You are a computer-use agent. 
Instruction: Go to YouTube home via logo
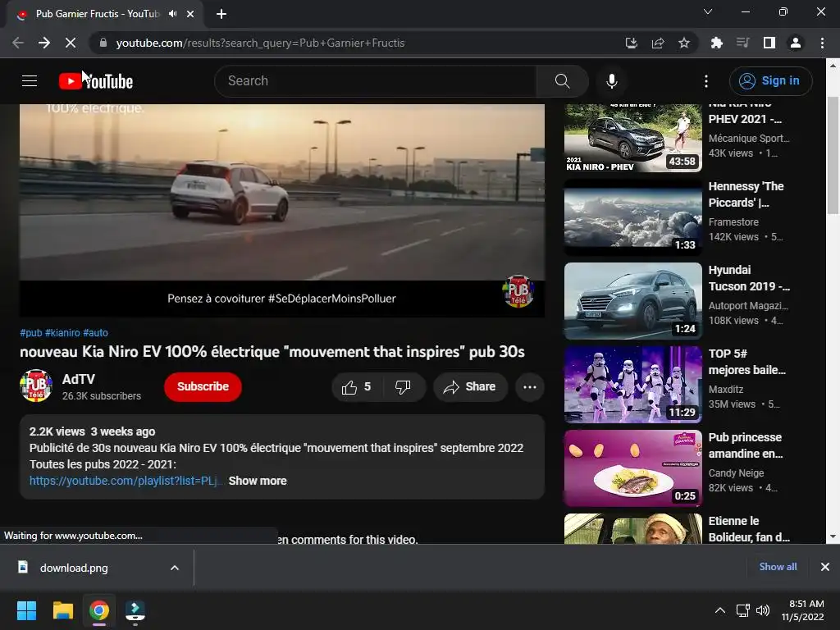coord(96,81)
